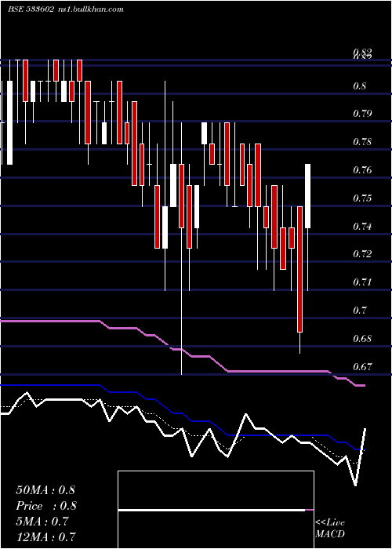Click the 12MA : 0.7 legend text
The height and width of the screenshot is (549, 392).
pyautogui.click(x=45, y=537)
